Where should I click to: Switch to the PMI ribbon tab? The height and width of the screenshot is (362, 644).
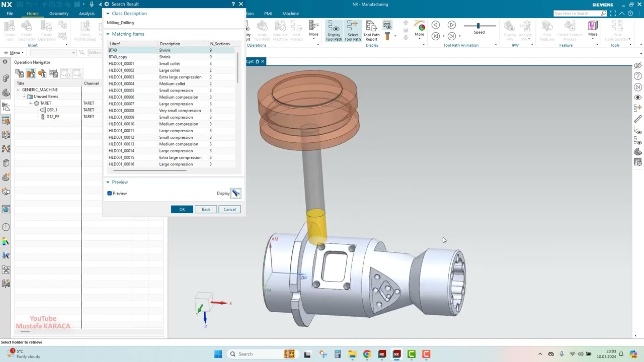pyautogui.click(x=268, y=14)
